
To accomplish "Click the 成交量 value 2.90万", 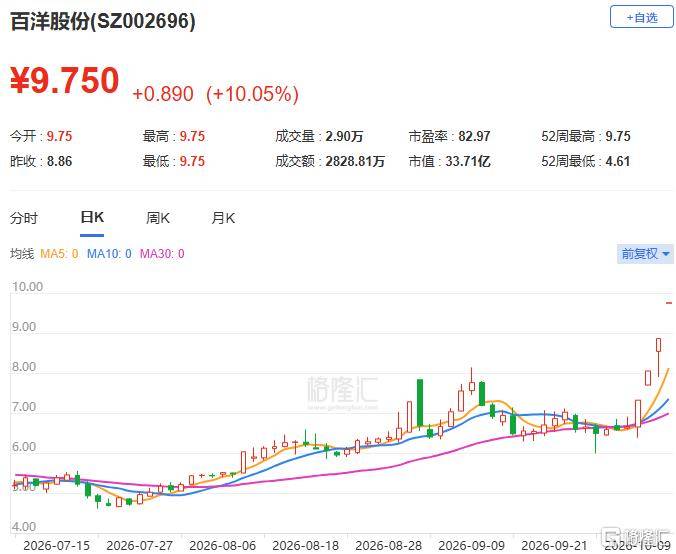I will pyautogui.click(x=344, y=136).
